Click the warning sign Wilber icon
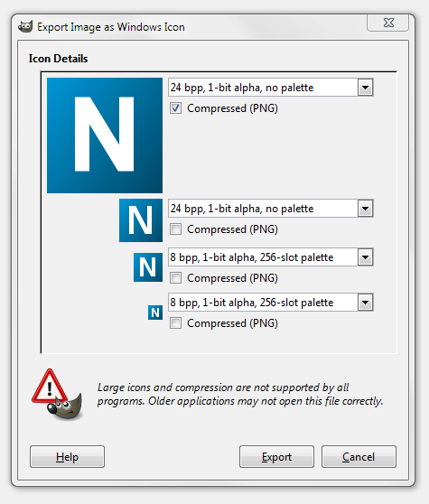 point(58,395)
